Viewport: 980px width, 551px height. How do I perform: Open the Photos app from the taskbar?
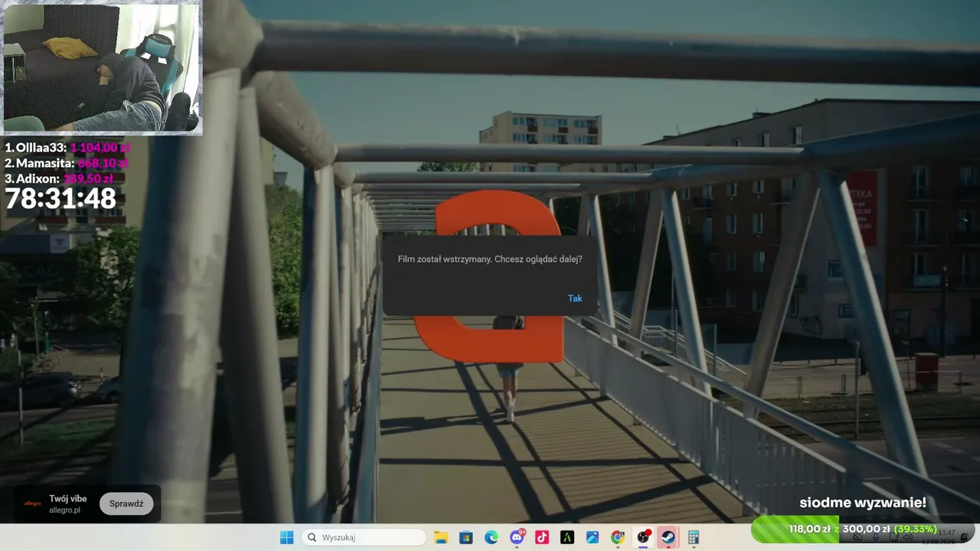(x=593, y=537)
